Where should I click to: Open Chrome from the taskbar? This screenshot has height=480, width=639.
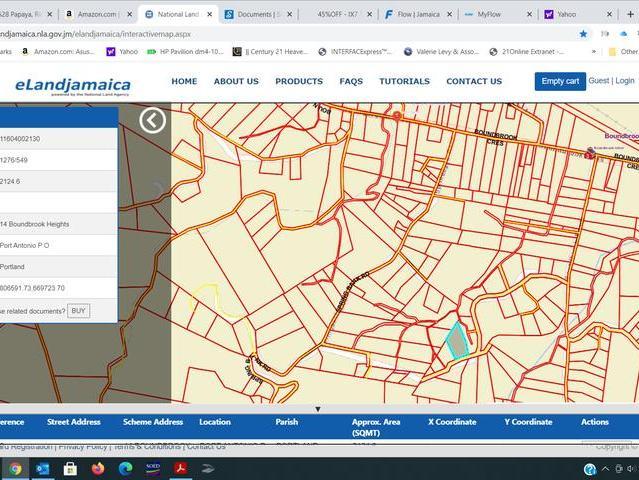tap(15, 468)
